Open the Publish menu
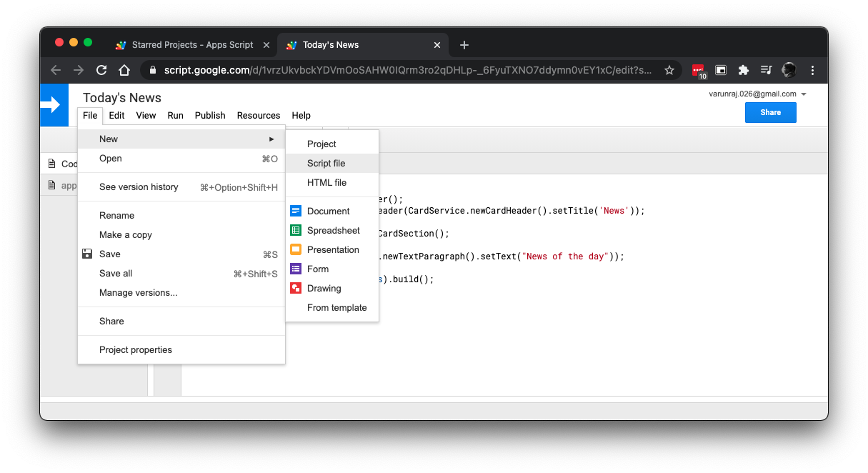 tap(210, 115)
